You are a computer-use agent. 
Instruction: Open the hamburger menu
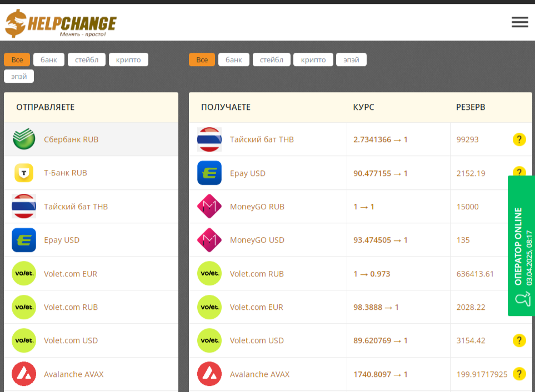coord(519,22)
